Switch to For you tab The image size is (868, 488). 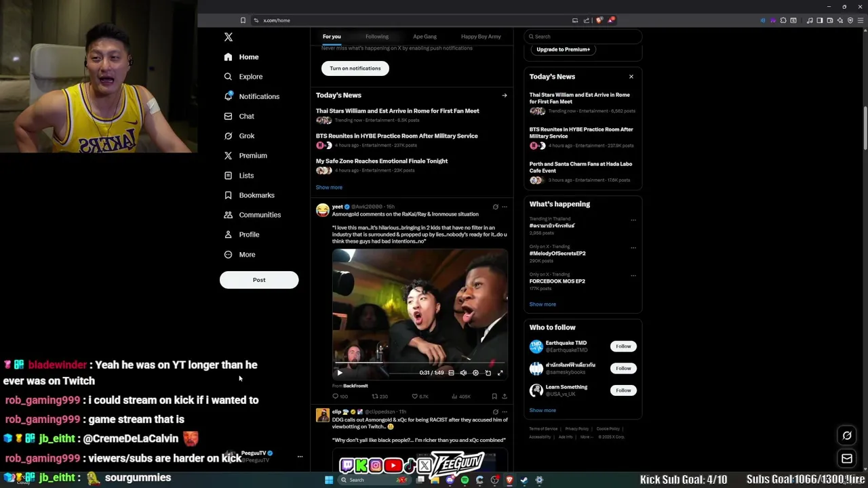[x=332, y=37]
